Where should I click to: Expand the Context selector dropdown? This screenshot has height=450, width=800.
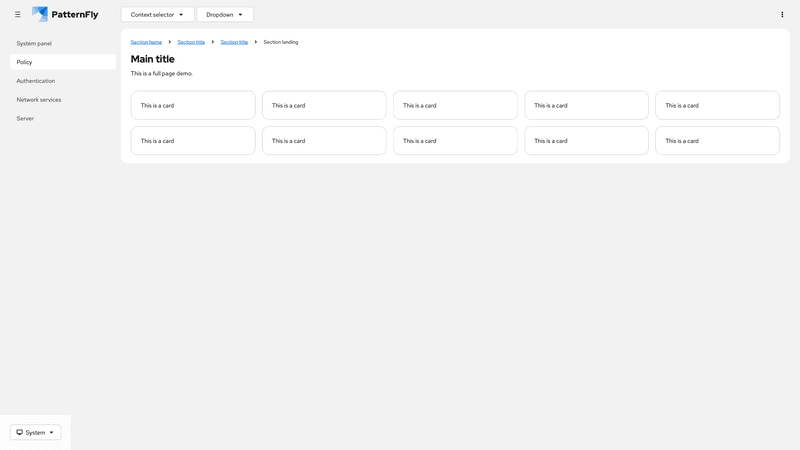[157, 15]
